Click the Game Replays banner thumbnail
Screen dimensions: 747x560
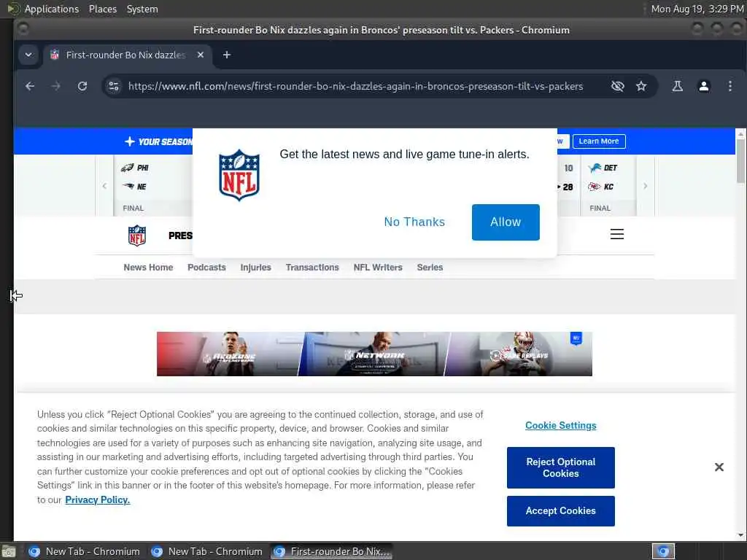point(519,354)
